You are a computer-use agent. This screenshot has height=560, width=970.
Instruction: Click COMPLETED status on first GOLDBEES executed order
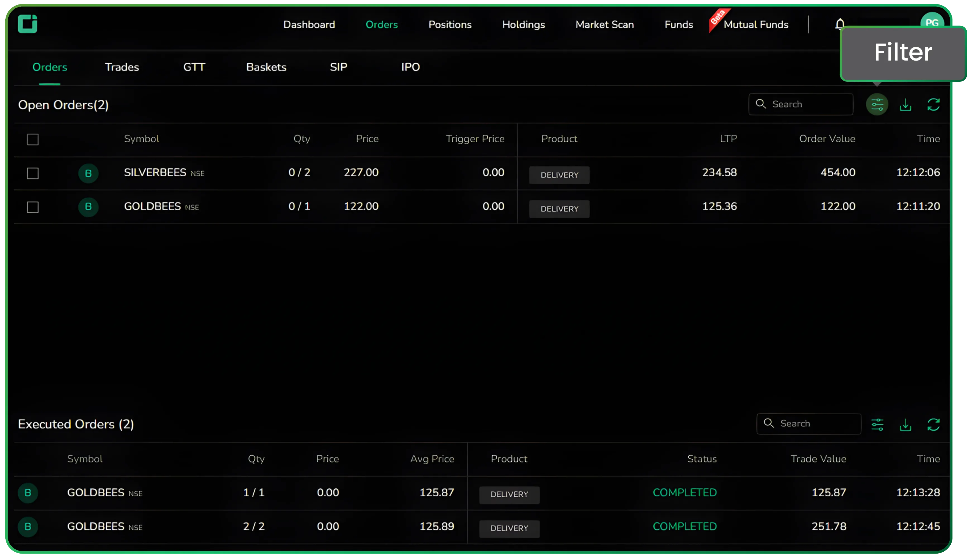click(684, 492)
